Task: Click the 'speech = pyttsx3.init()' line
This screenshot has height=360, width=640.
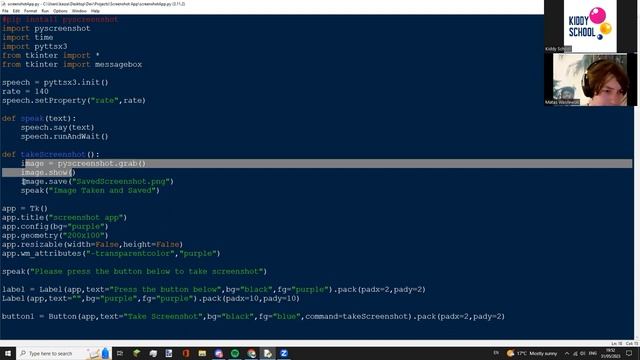Action: [x=55, y=82]
